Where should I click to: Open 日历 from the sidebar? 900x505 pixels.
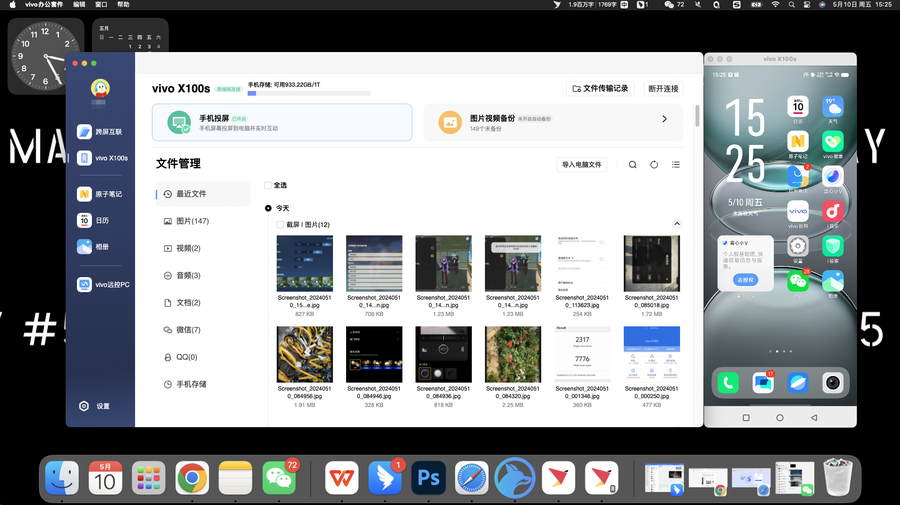point(93,220)
